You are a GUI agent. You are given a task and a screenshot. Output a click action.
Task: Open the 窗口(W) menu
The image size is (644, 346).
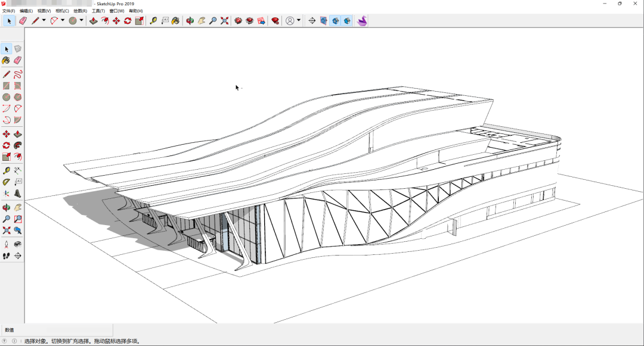pos(117,11)
